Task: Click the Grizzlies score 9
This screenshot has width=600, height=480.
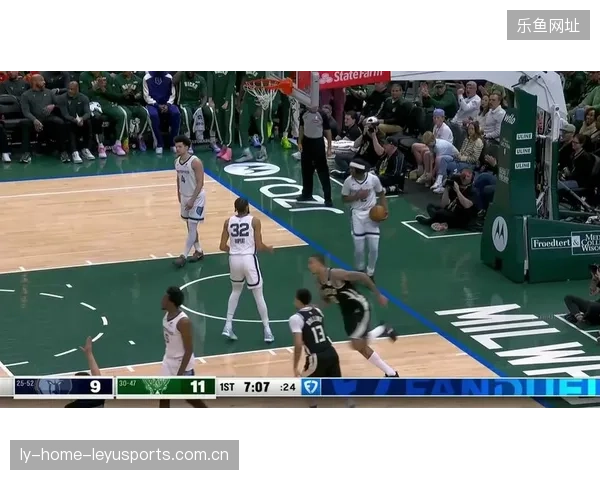Action: [95, 387]
